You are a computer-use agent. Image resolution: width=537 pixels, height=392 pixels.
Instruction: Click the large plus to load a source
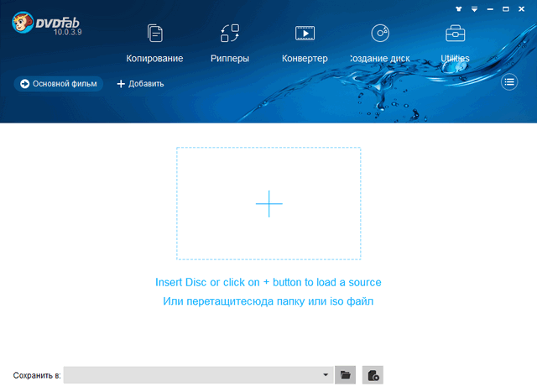coord(268,203)
